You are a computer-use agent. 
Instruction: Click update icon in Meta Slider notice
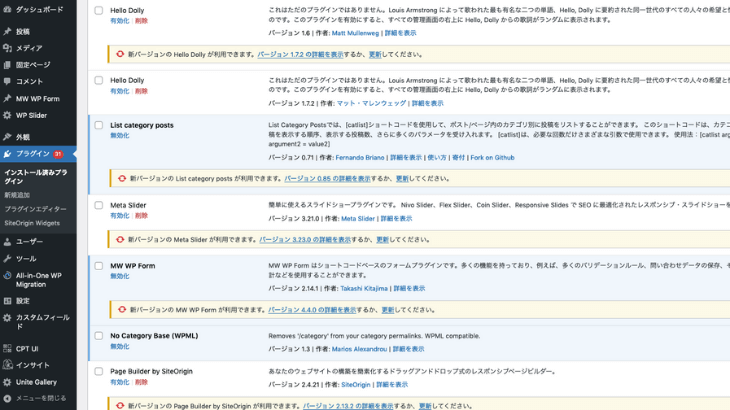(x=120, y=239)
